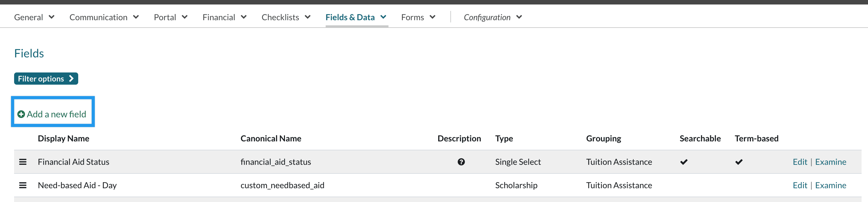
Task: Open the Checklists menu
Action: (286, 17)
